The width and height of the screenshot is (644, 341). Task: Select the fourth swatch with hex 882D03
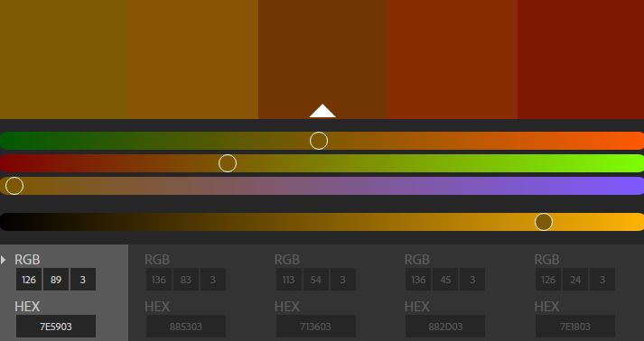click(453, 60)
